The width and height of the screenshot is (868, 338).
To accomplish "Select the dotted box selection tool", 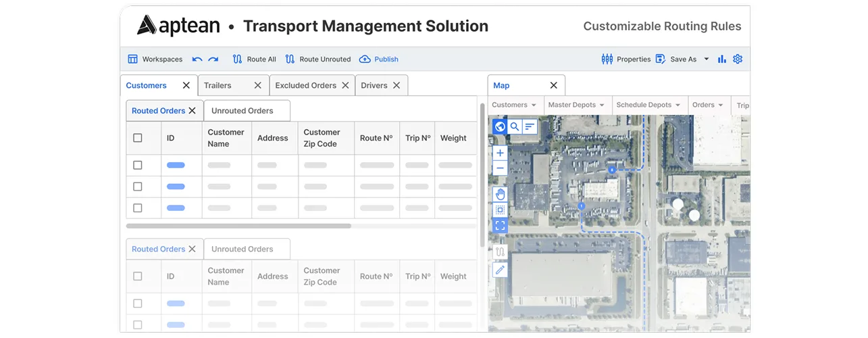I will [x=500, y=210].
